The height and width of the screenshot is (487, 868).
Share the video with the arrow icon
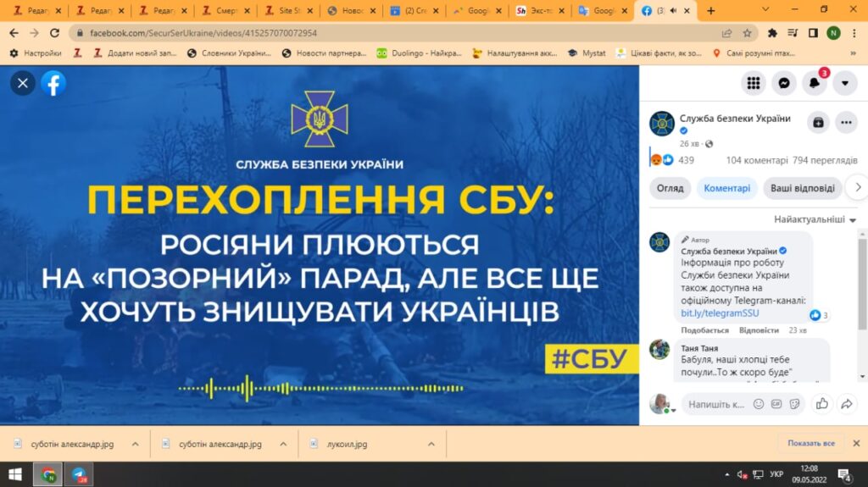coord(846,404)
